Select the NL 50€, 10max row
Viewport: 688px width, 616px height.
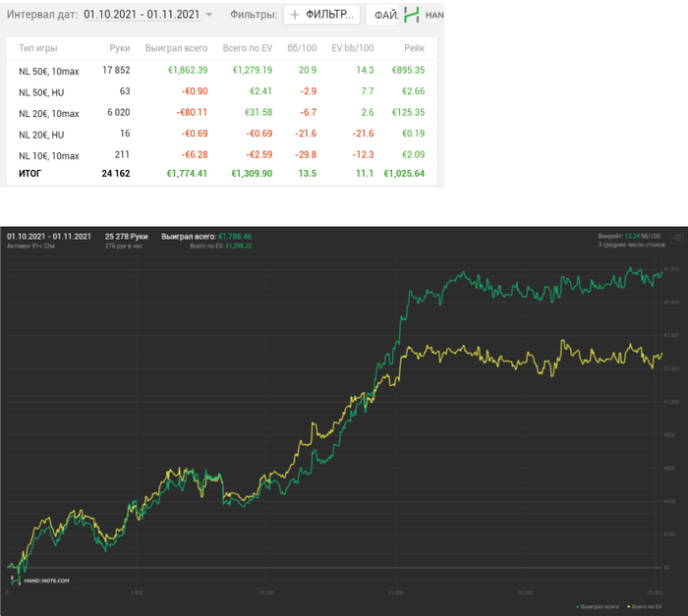(221, 71)
